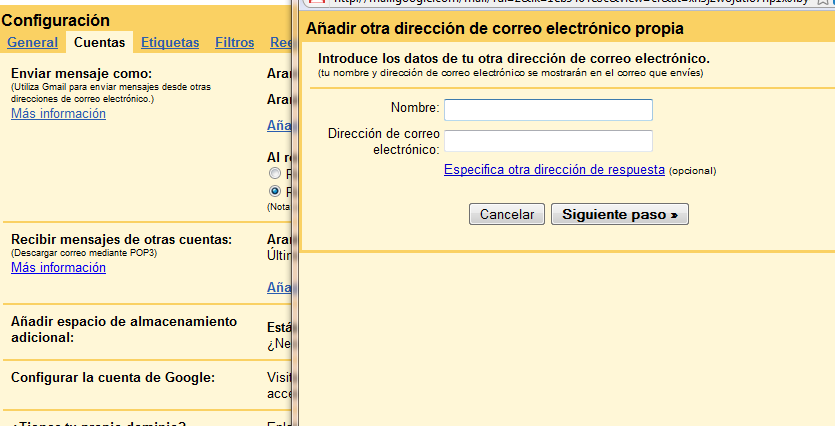The image size is (835, 426).
Task: Click the Nombre field label
Action: click(415, 108)
